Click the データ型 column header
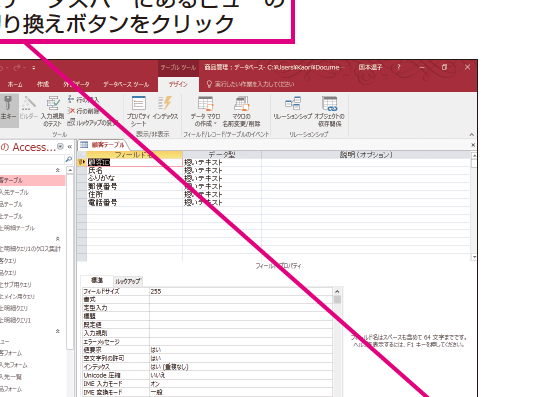This screenshot has width=540, height=397. click(x=222, y=155)
